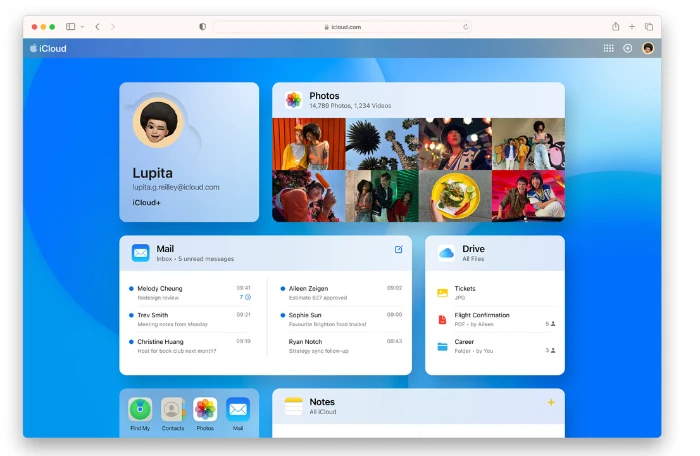Reload the icloud.com page

click(466, 27)
